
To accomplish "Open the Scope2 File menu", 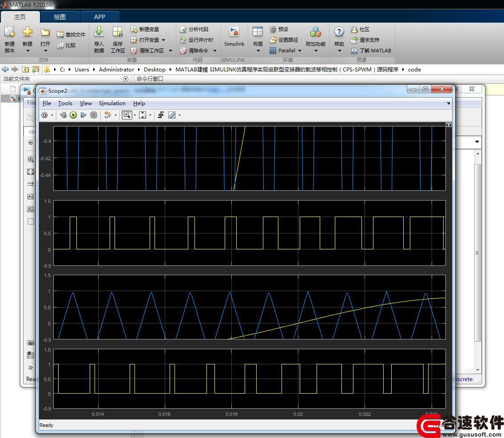I will [47, 103].
